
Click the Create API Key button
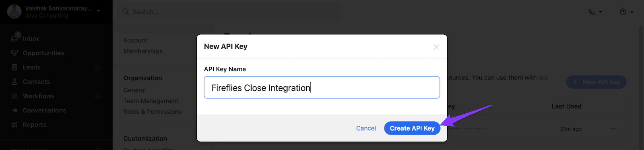pyautogui.click(x=412, y=128)
